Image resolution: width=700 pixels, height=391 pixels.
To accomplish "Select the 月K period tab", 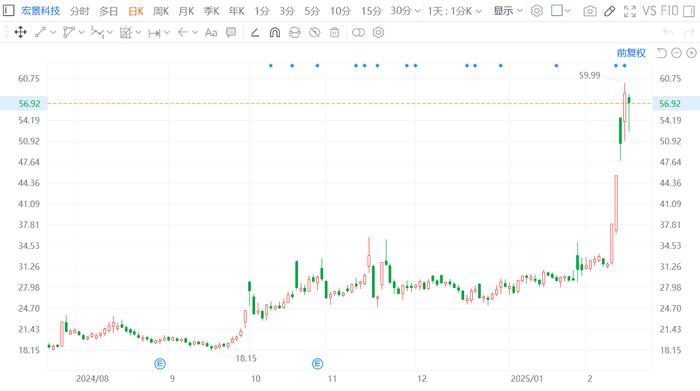I will click(x=186, y=11).
